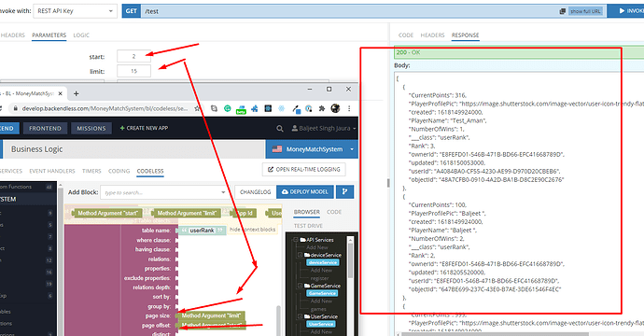Click Add New under API Services

coord(317,247)
